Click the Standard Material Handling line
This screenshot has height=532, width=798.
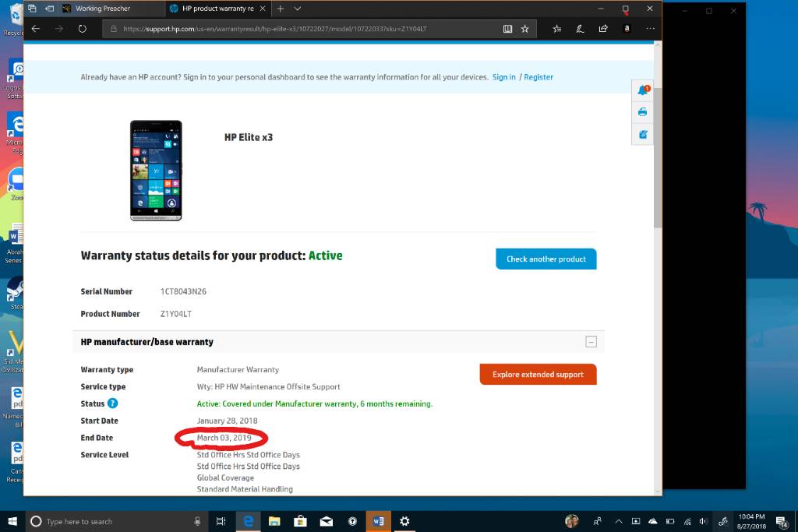point(245,488)
